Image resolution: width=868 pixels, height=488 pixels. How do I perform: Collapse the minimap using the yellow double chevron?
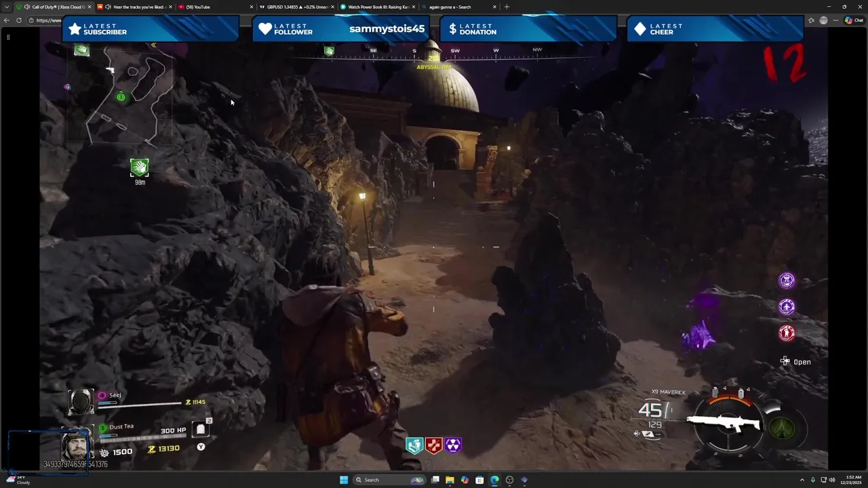pos(154,45)
